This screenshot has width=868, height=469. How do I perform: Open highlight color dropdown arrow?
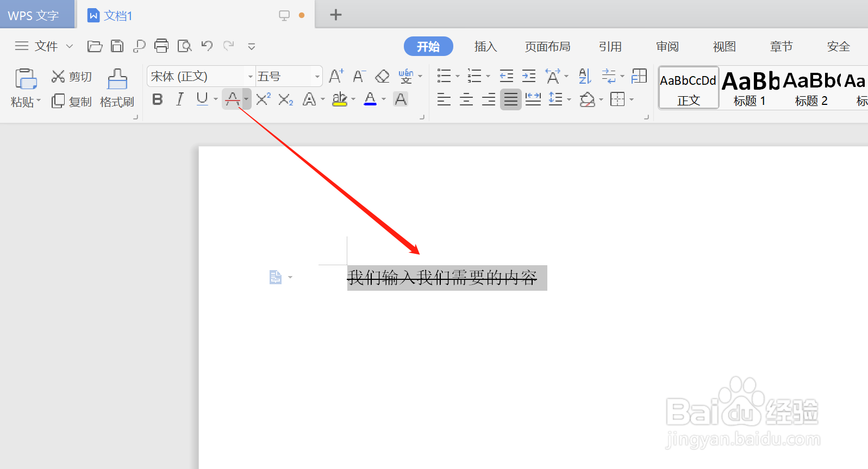[353, 99]
